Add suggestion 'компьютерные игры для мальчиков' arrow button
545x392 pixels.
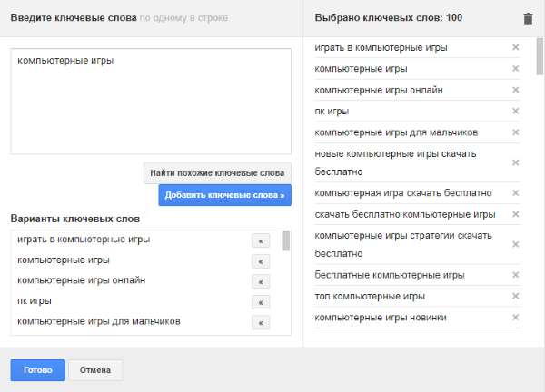pos(261,322)
